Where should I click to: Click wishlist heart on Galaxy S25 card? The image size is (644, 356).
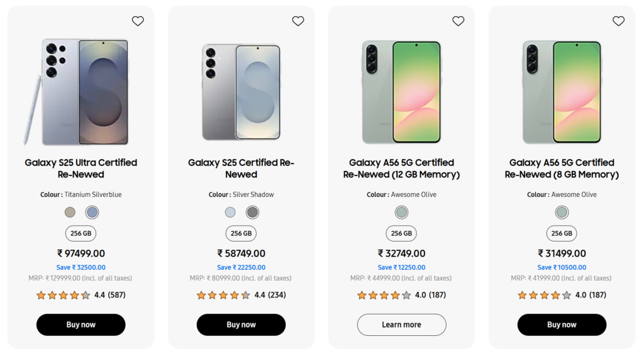coord(298,21)
